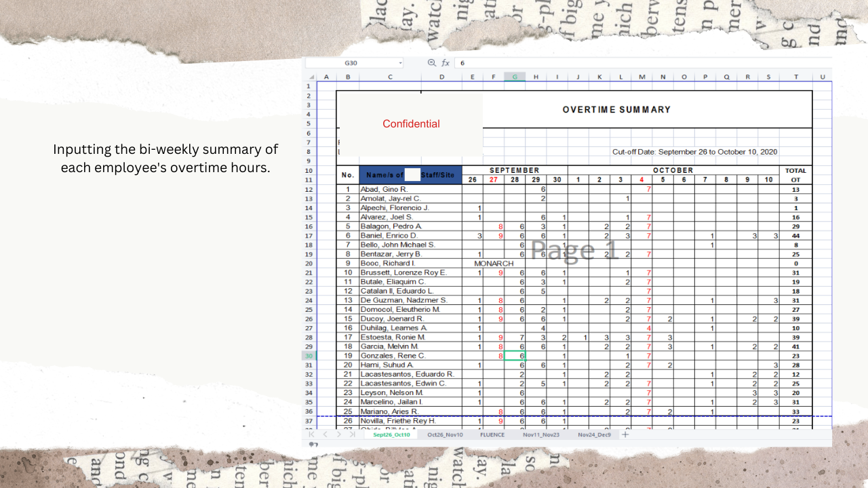Click the red Confidential text
Viewport: 868px width, 488px height.
pos(411,124)
